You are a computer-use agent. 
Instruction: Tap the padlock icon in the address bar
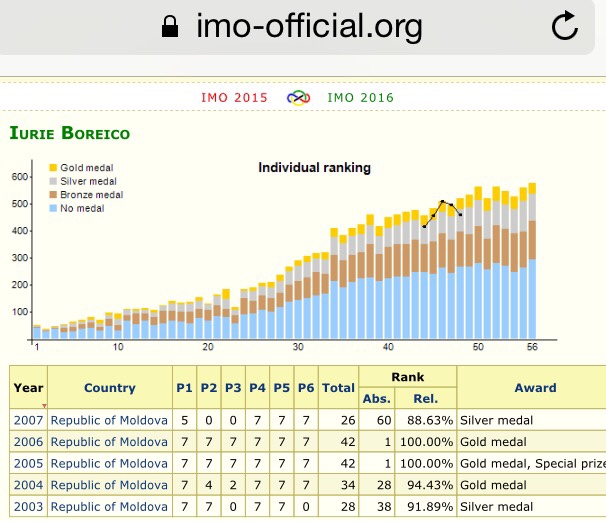[x=171, y=27]
